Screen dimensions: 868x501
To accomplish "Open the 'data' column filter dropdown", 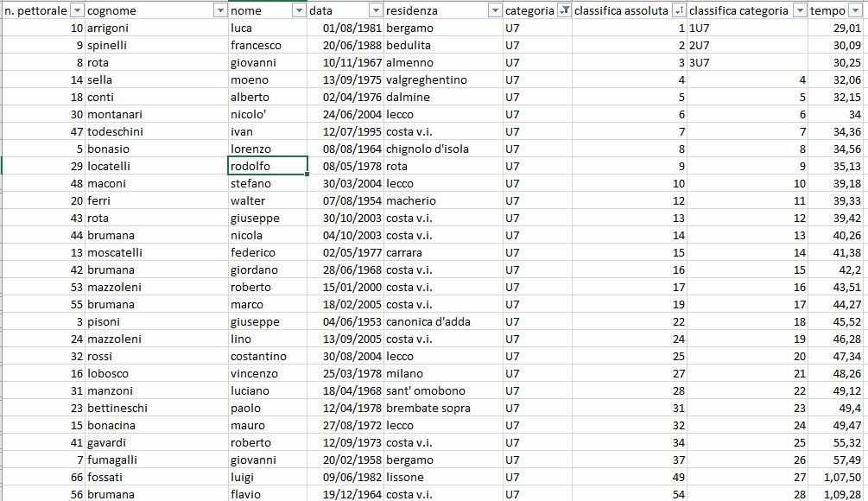I will (x=375, y=10).
